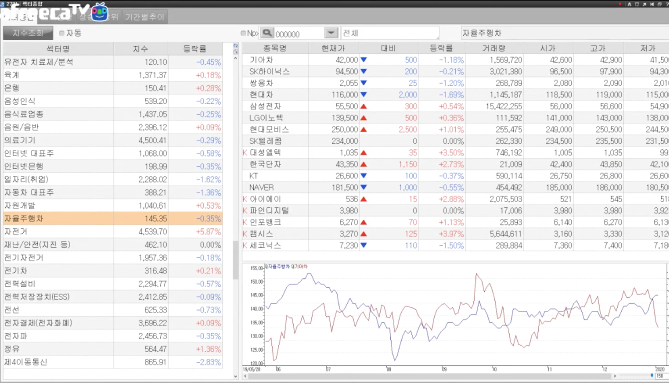Select the 정유 sector row
The height and width of the screenshot is (383, 669).
tap(113, 349)
